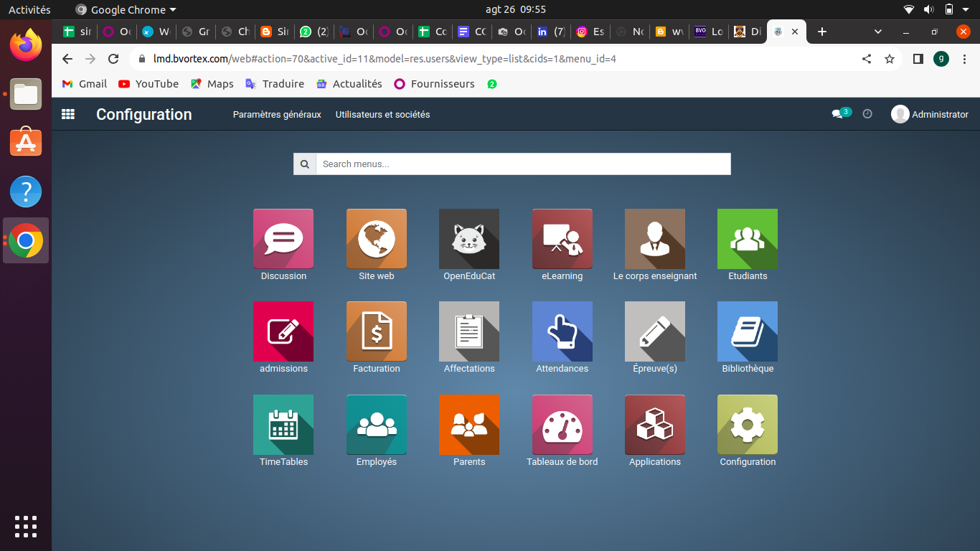Expand the Administrator user menu
The width and height of the screenshot is (980, 551).
[930, 114]
